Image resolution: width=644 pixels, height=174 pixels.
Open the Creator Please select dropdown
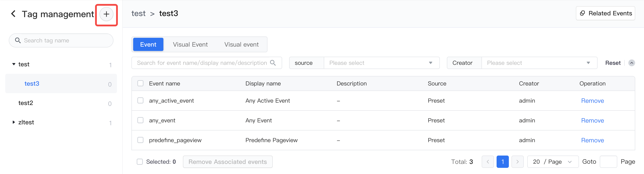pyautogui.click(x=539, y=63)
